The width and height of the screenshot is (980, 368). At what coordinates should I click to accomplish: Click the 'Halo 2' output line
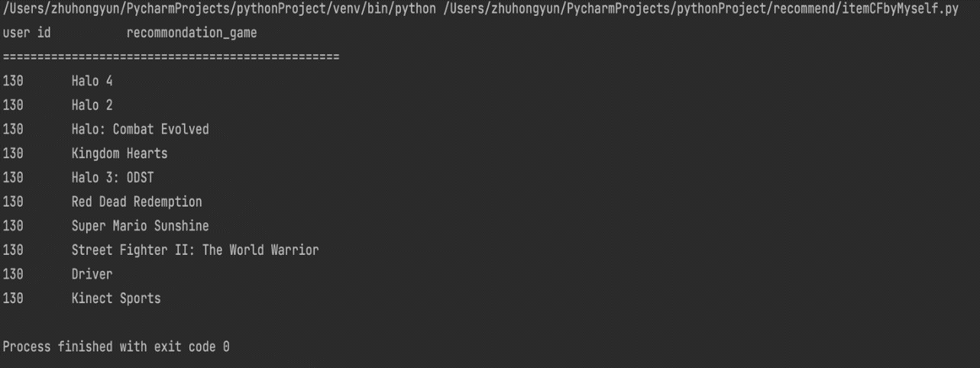(92, 105)
